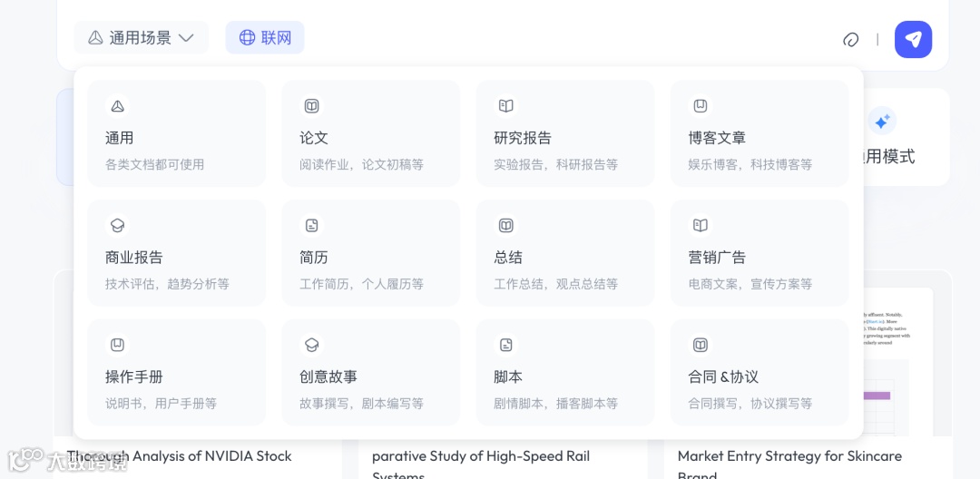Click description text 工作简历，个人履历等
980x479 pixels.
click(x=361, y=284)
